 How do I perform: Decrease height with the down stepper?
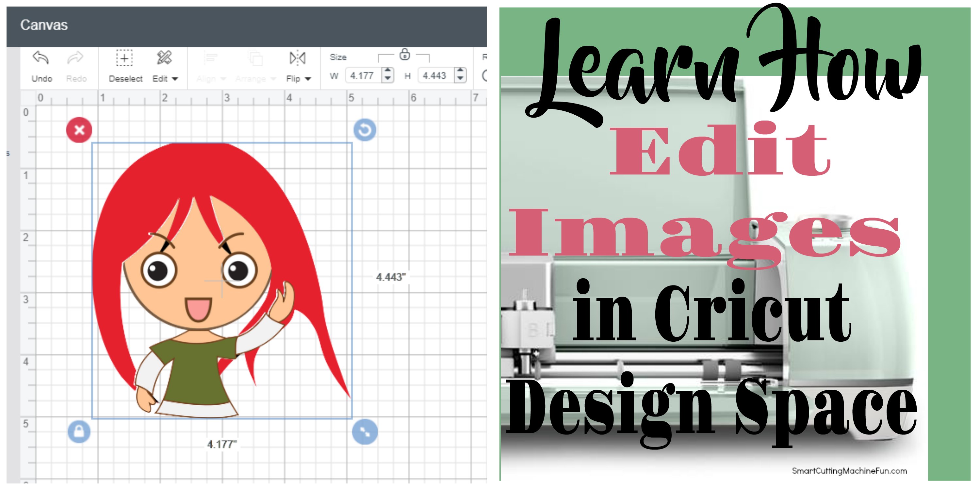[x=460, y=79]
